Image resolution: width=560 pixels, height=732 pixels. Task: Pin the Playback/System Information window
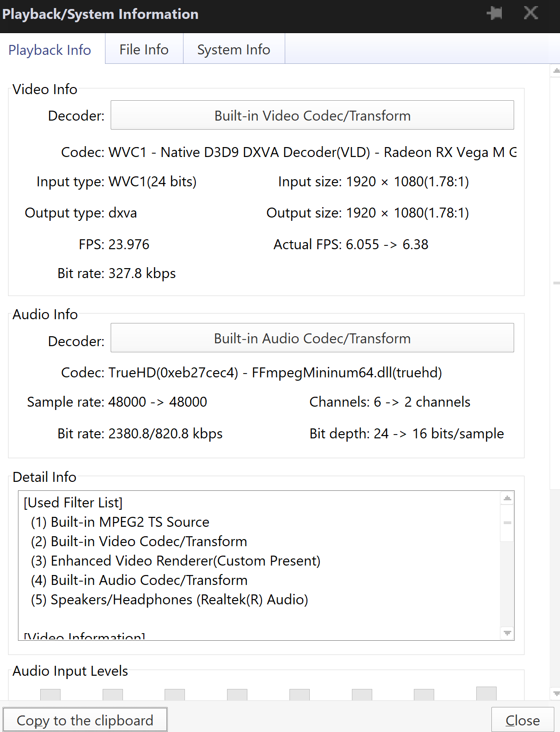click(x=495, y=13)
